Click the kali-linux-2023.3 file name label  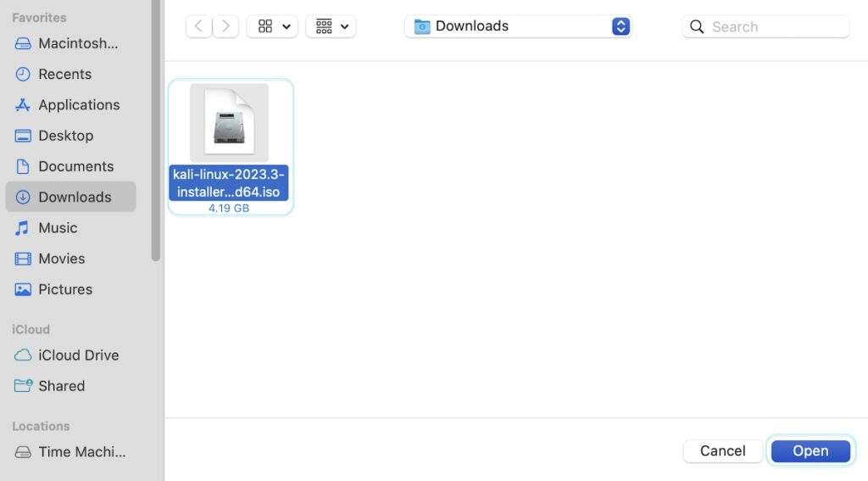[x=229, y=183]
